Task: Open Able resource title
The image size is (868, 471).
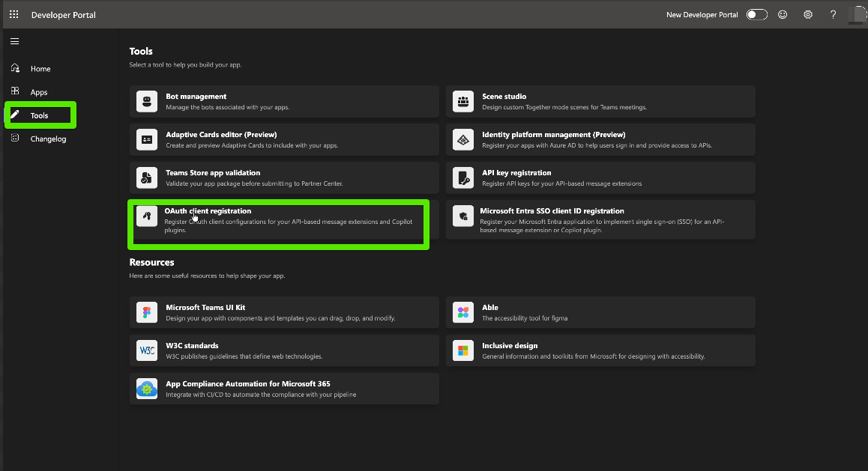Action: click(490, 307)
